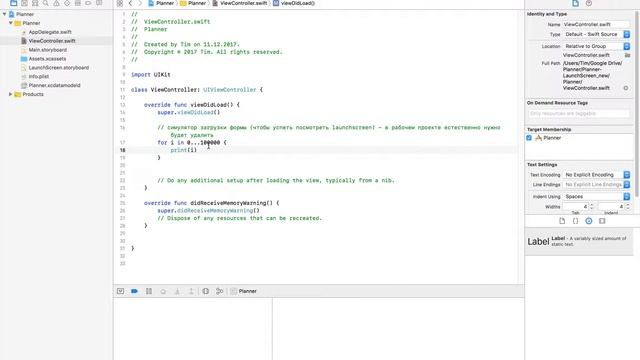Choose file location via folder icon
This screenshot has width=640, height=360.
[x=627, y=55]
